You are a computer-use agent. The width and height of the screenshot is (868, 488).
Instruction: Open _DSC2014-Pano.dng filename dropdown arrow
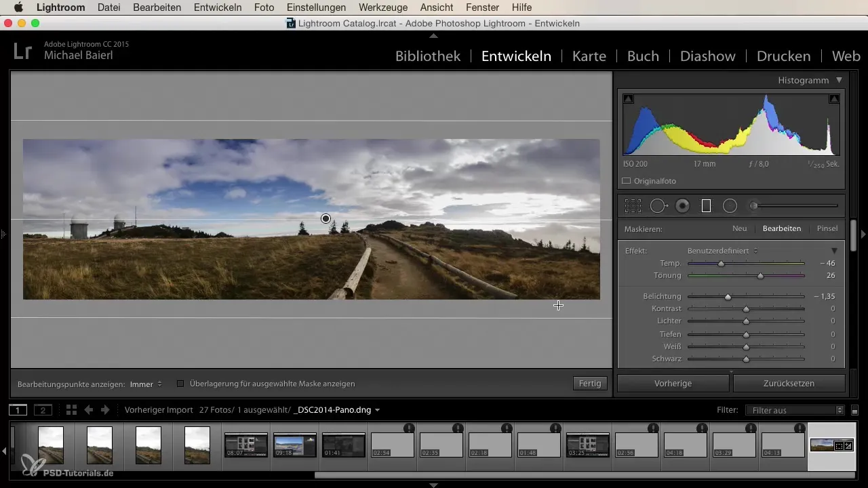[x=377, y=410]
